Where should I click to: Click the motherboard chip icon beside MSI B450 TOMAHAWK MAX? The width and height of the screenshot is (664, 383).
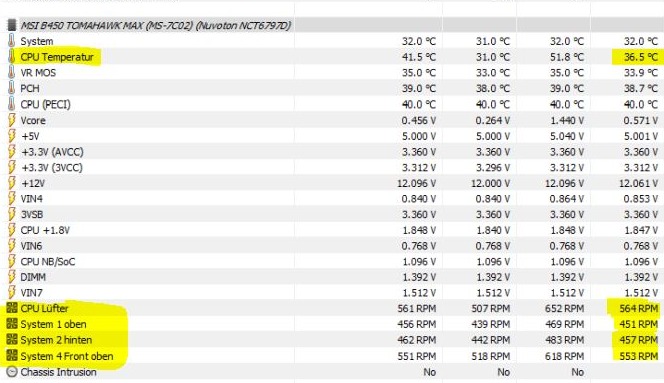coord(12,25)
